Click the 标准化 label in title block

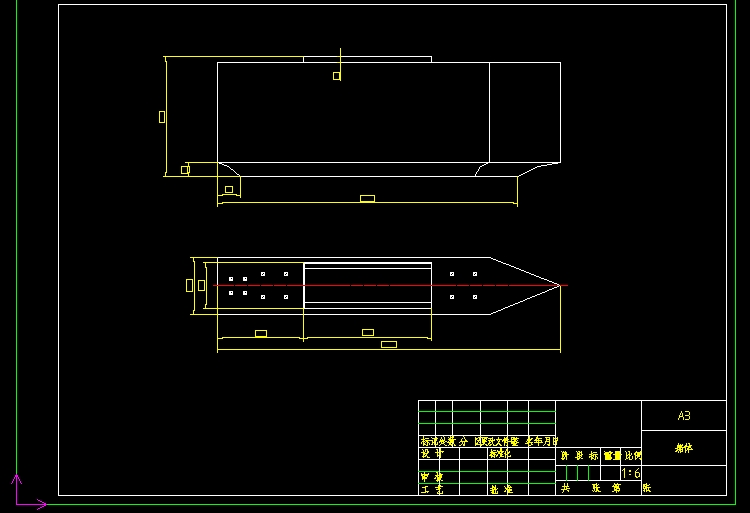pos(500,453)
